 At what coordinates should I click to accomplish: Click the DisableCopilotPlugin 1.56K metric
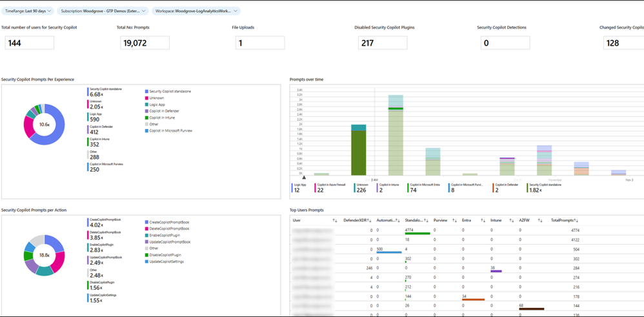(100, 285)
